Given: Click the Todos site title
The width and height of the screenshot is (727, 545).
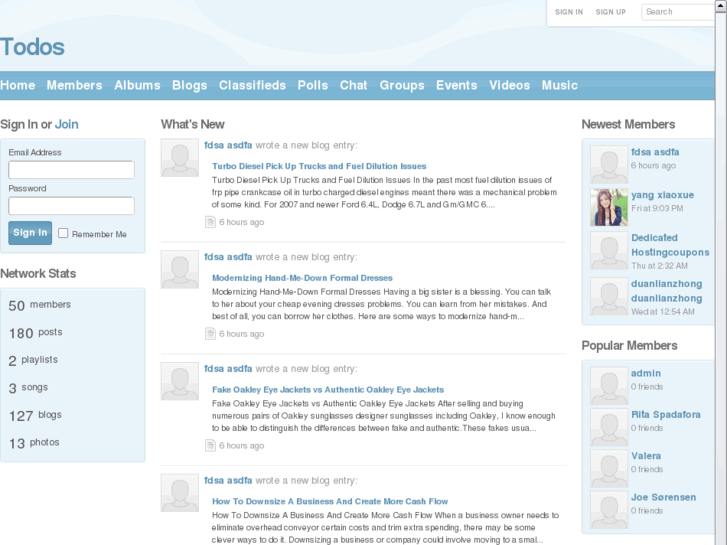Looking at the screenshot, I should tap(32, 47).
